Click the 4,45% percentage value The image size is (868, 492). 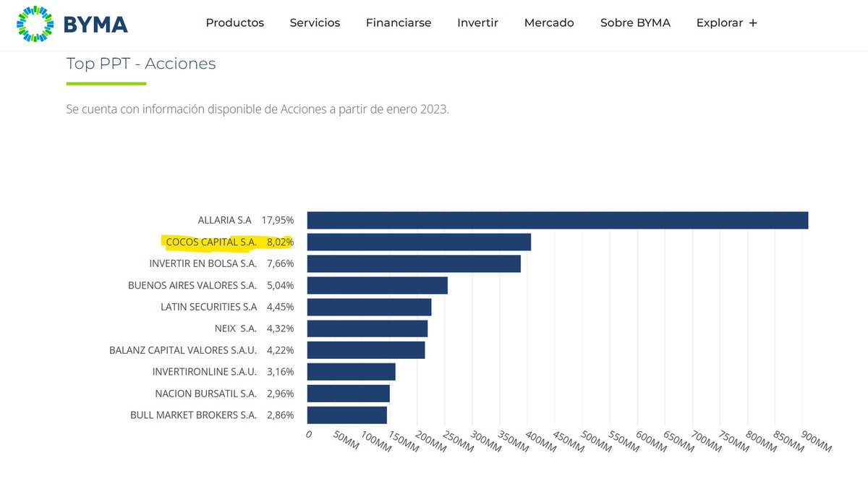tap(281, 307)
